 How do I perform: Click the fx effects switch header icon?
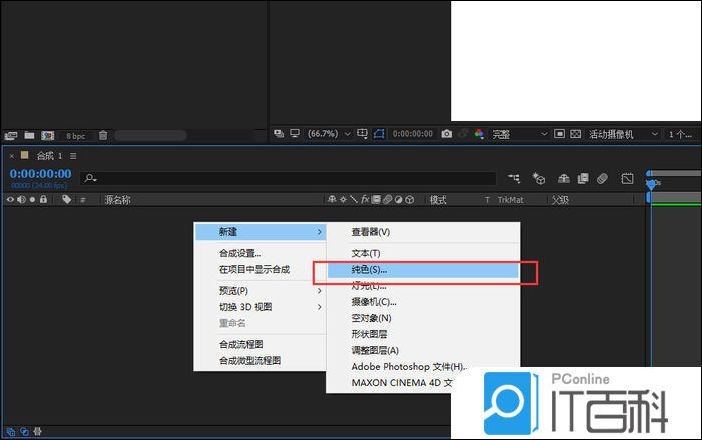pyautogui.click(x=365, y=199)
